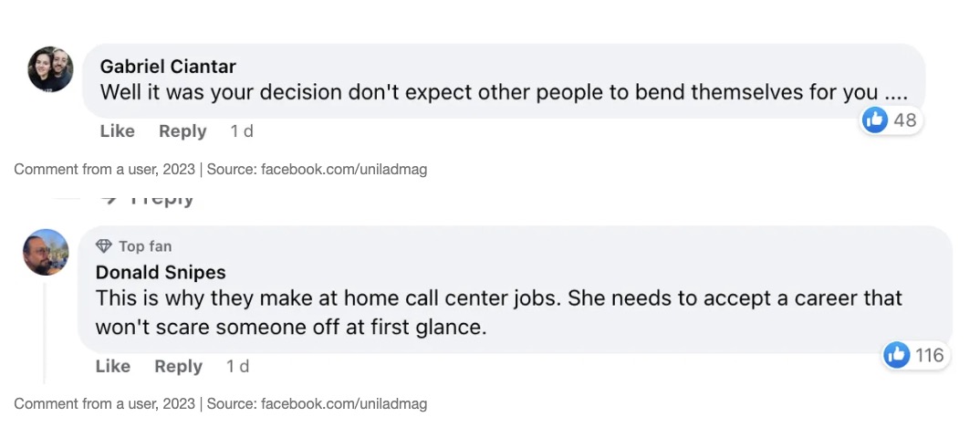Screen dimensions: 980x438
Task: Open the 48 reactions count
Action: pos(904,120)
